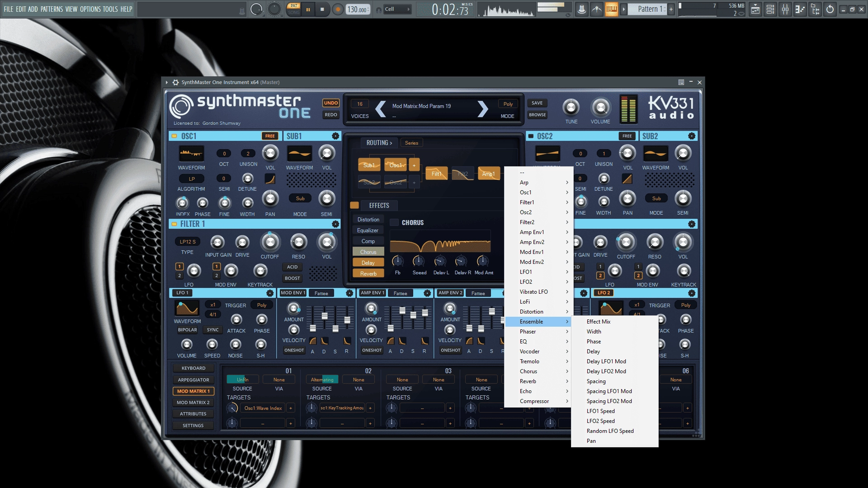
Task: Open the FL Studio mixer window icon
Action: 785,9
